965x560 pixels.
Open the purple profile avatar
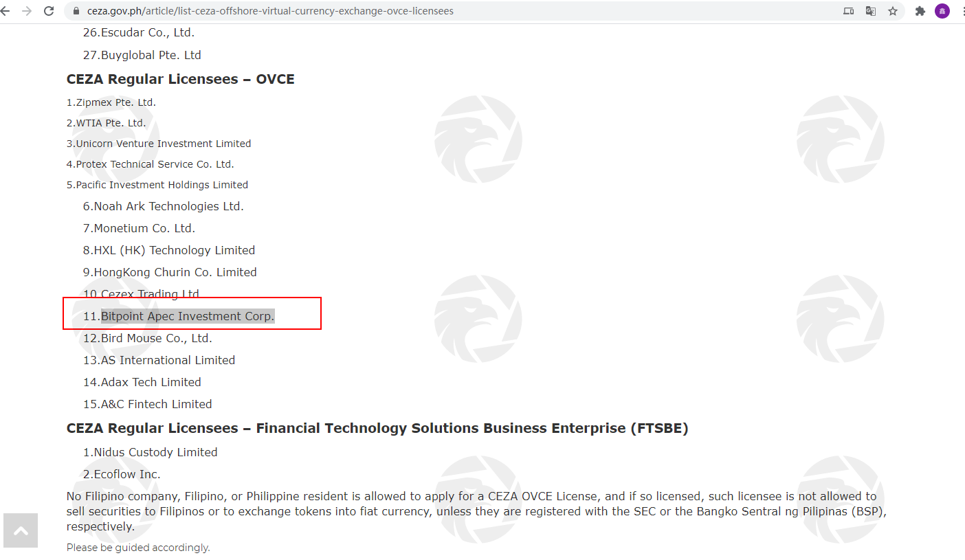coord(942,11)
